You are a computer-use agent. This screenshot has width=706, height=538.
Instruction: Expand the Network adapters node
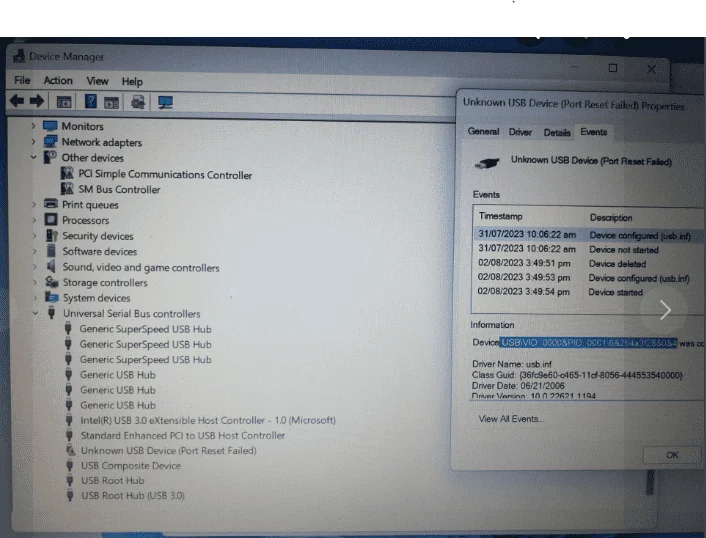pyautogui.click(x=33, y=142)
